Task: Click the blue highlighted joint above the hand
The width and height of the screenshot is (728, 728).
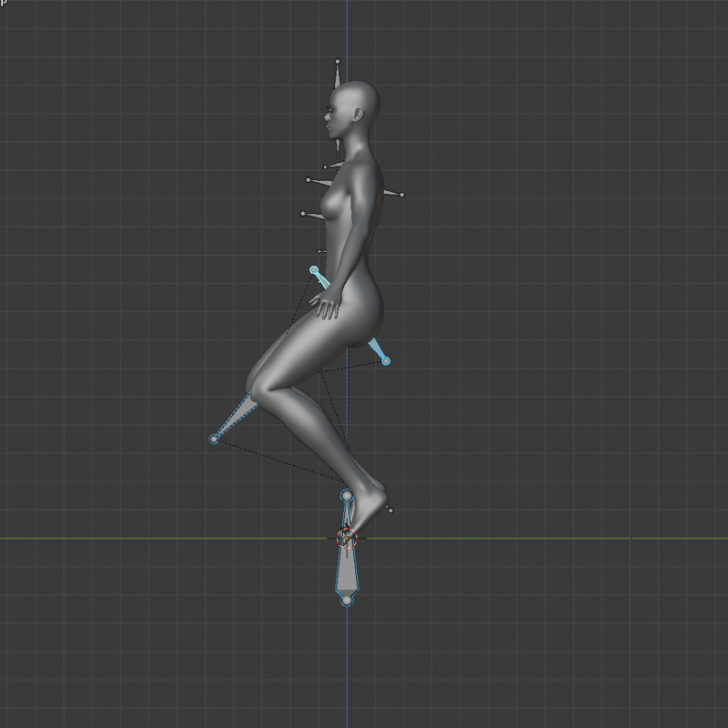Action: pos(314,270)
